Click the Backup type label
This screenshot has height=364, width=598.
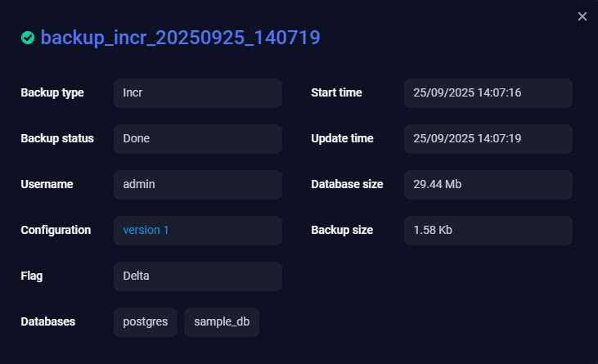[52, 93]
